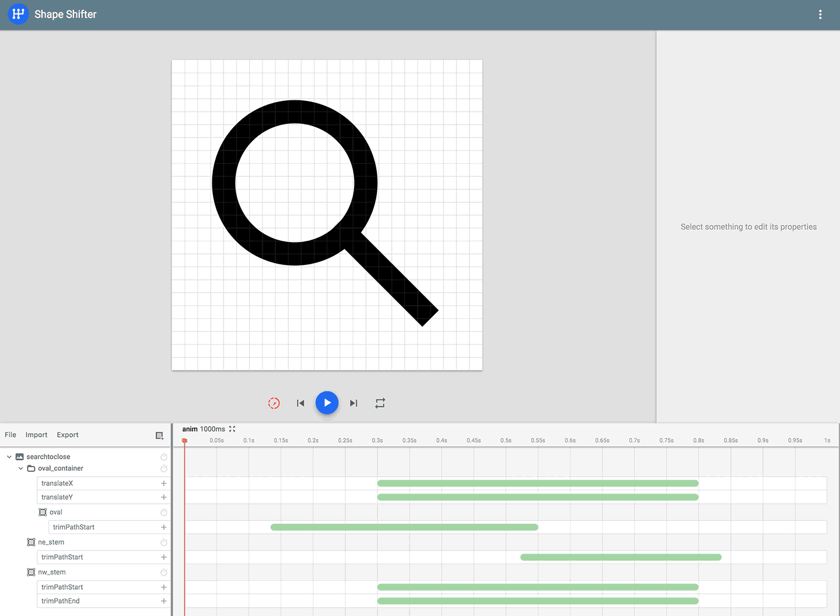This screenshot has height=616, width=840.
Task: Add block for oval trimPathStart
Action: [x=164, y=527]
